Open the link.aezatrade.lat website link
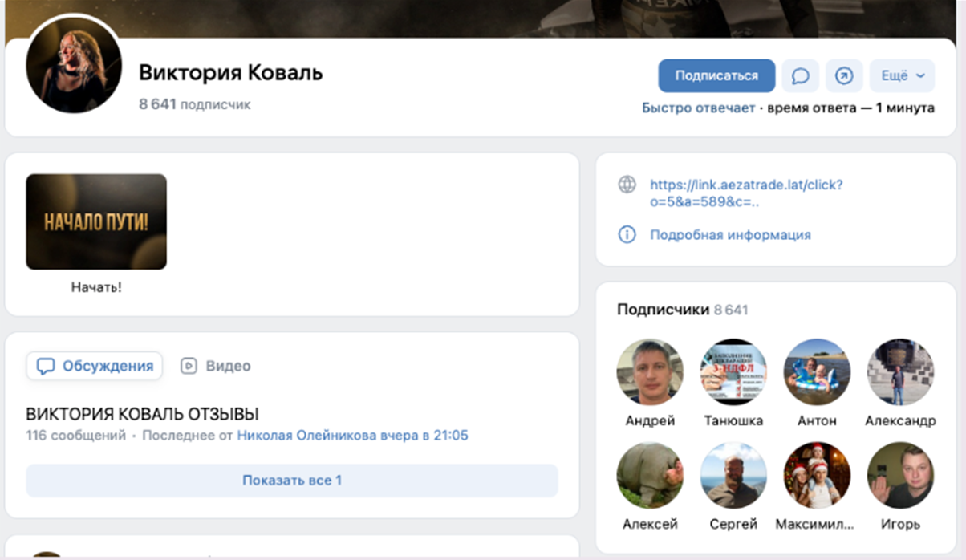 tap(746, 193)
